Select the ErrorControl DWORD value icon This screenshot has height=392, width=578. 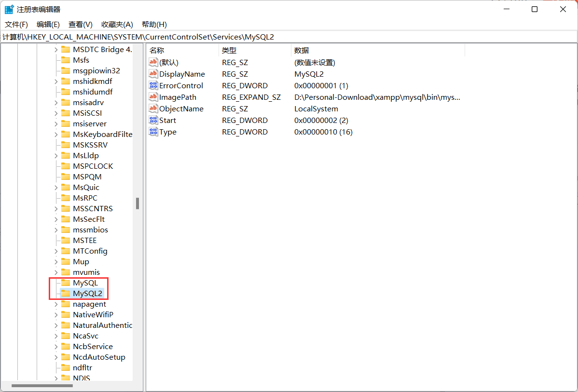coord(153,85)
